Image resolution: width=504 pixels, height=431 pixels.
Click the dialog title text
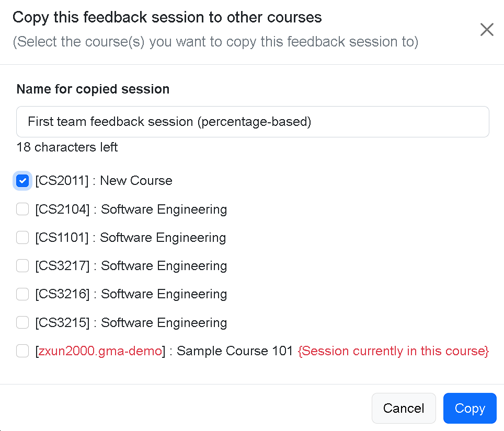[168, 17]
